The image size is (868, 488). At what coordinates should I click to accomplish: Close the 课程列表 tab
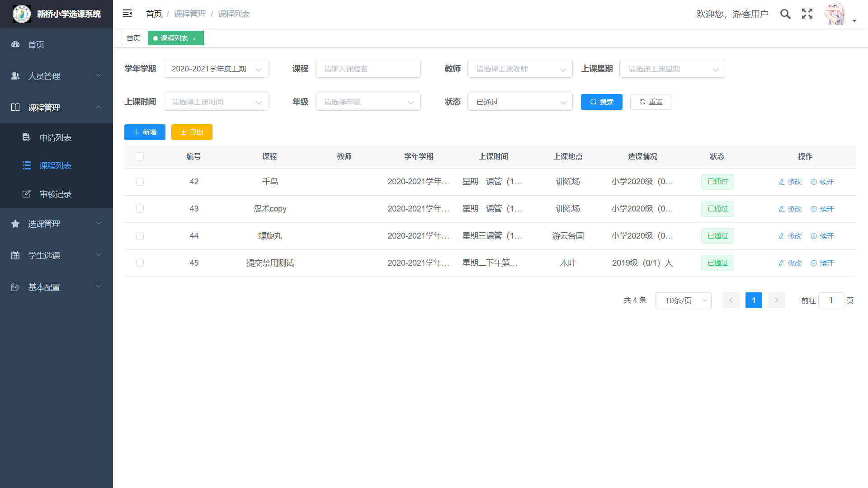[x=194, y=38]
